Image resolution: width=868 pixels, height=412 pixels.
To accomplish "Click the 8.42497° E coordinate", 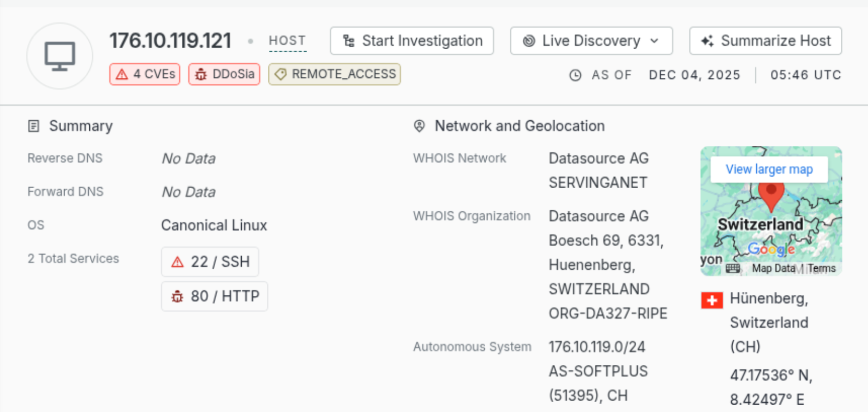I will coord(767,400).
